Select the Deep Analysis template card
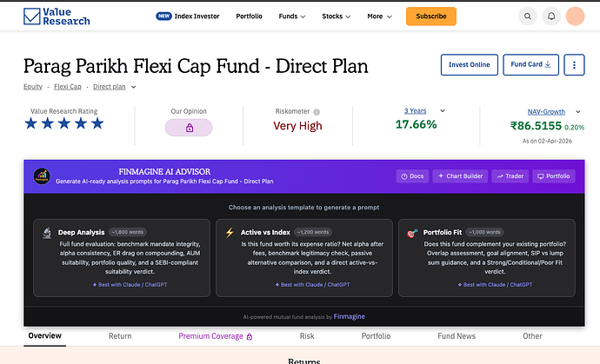Viewport: 600px width, 364px height. 122,258
